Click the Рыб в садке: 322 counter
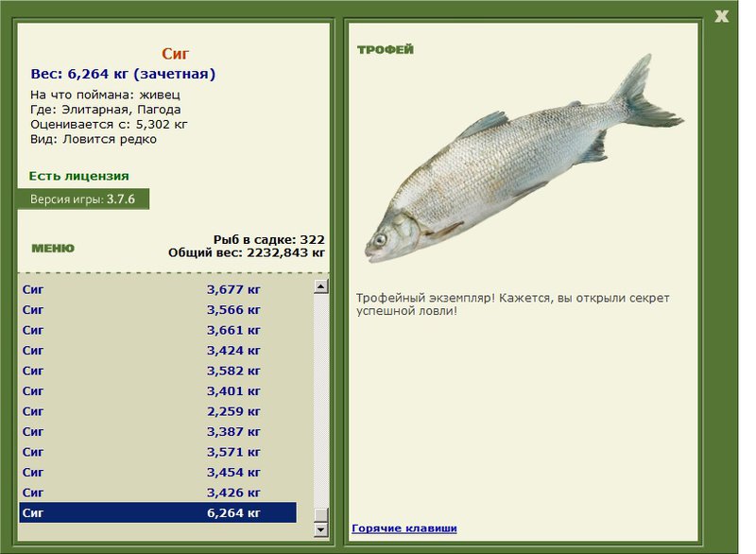756x554 pixels. tap(269, 239)
